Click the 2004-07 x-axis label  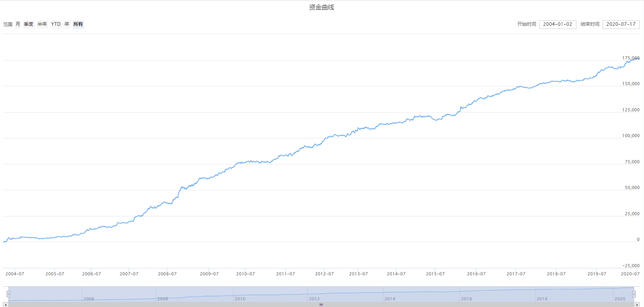click(x=15, y=274)
